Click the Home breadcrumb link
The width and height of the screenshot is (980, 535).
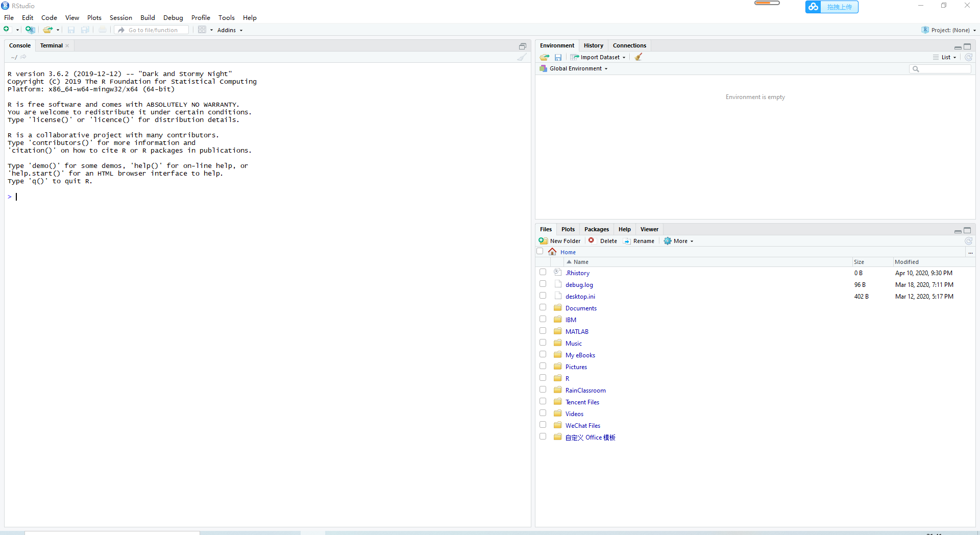(x=568, y=252)
